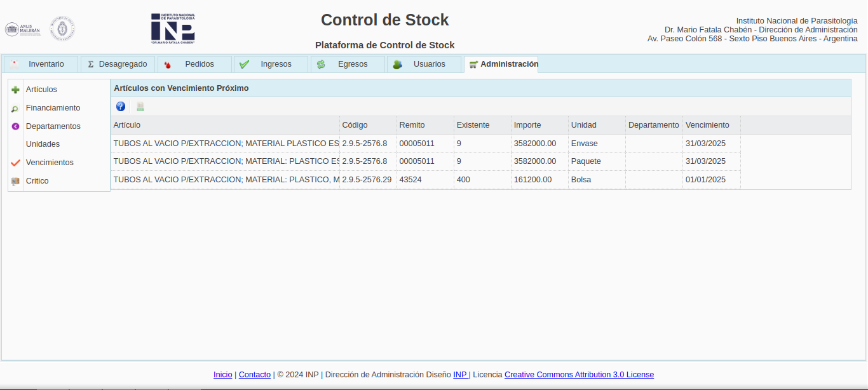The height and width of the screenshot is (390, 868).
Task: Follow the Inicio footer link
Action: [222, 375]
